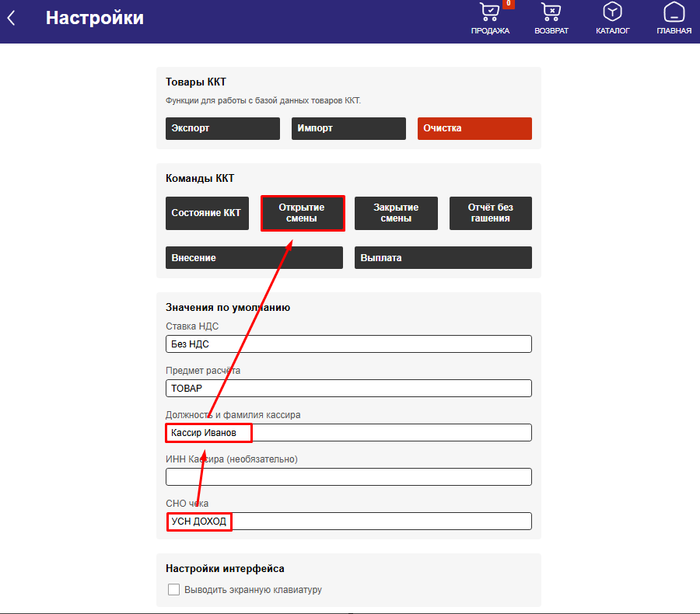Open the СНО чека field
Viewport: 700px width, 614px height.
pos(381,521)
